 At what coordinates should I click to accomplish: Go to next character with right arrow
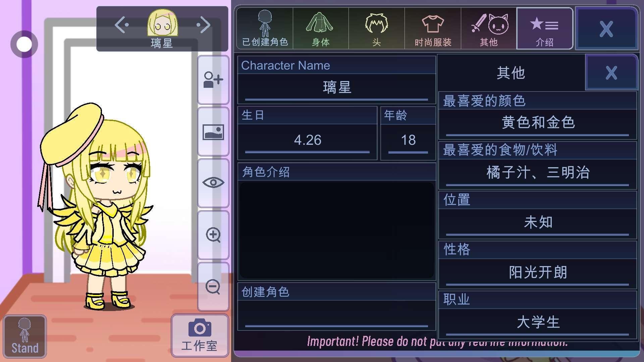[204, 25]
